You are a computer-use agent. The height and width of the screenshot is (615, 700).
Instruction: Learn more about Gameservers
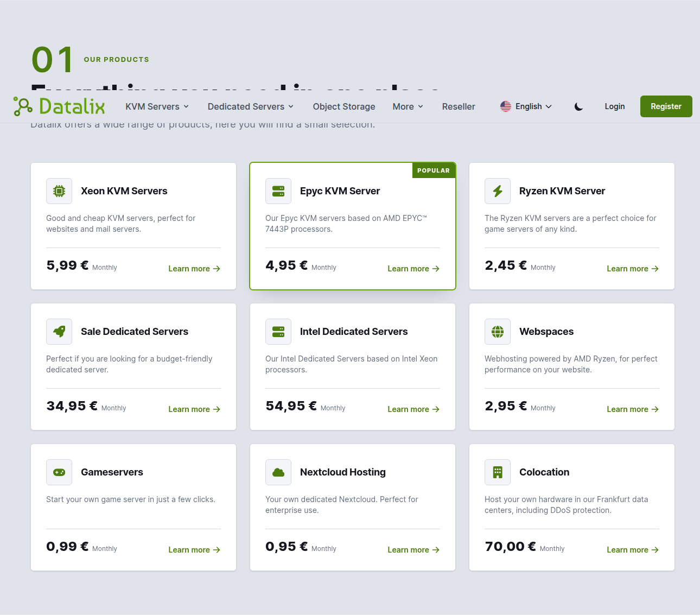[194, 550]
